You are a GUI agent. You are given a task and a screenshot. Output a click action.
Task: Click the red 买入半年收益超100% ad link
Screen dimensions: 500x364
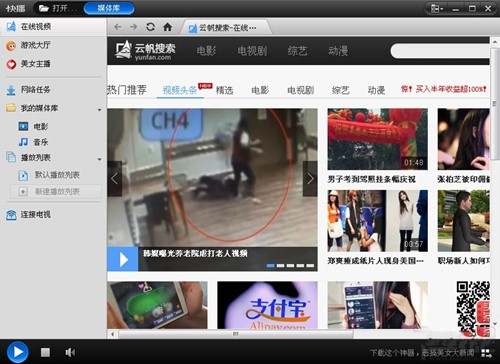point(444,89)
